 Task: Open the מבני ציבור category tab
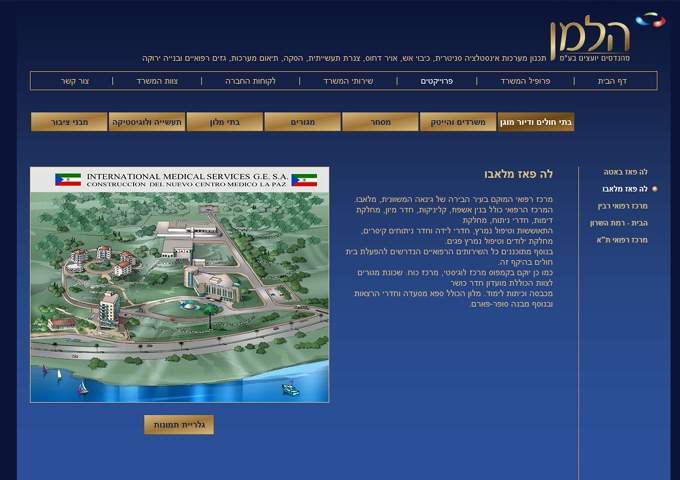pos(69,122)
